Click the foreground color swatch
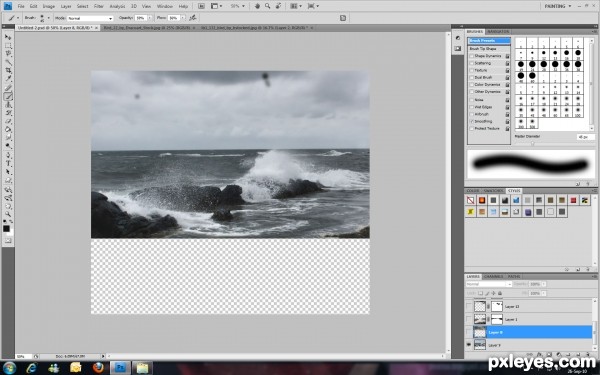600x375 pixels. [7, 229]
